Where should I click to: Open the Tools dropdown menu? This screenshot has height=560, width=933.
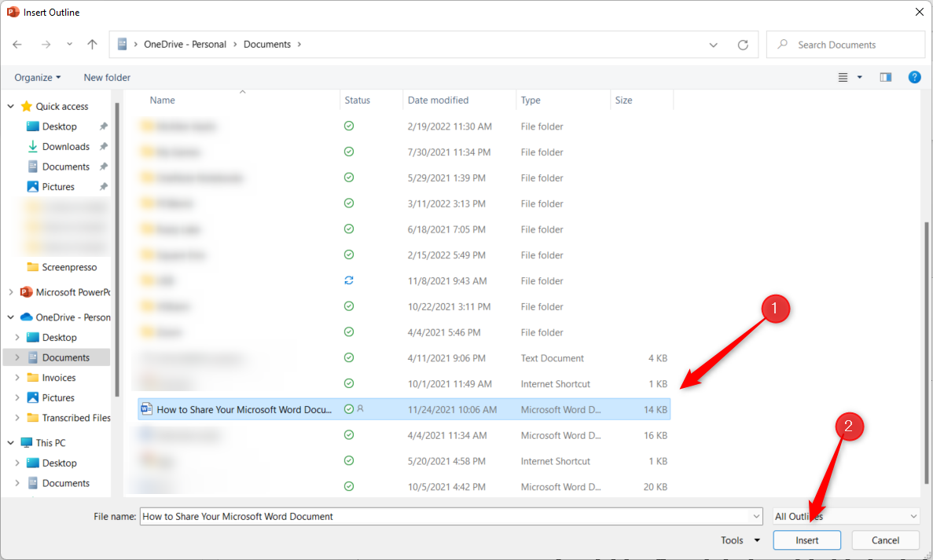tap(738, 540)
